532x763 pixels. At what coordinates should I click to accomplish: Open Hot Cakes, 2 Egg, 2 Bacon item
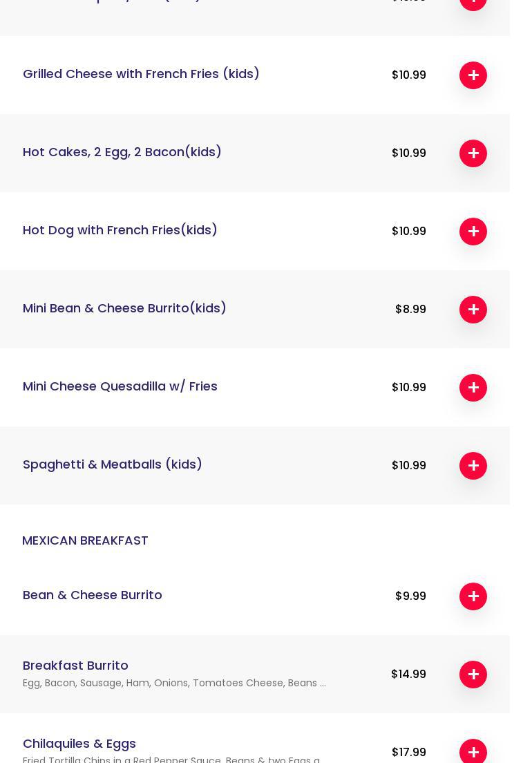click(122, 152)
